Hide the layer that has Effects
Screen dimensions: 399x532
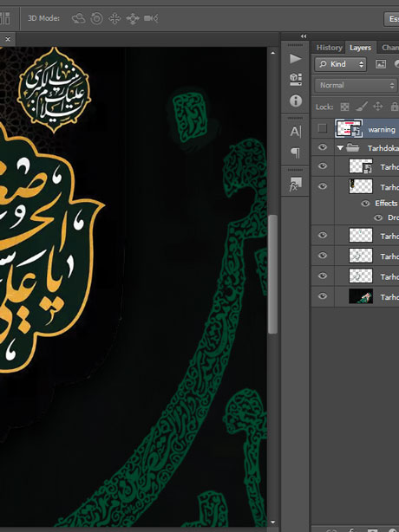(323, 186)
